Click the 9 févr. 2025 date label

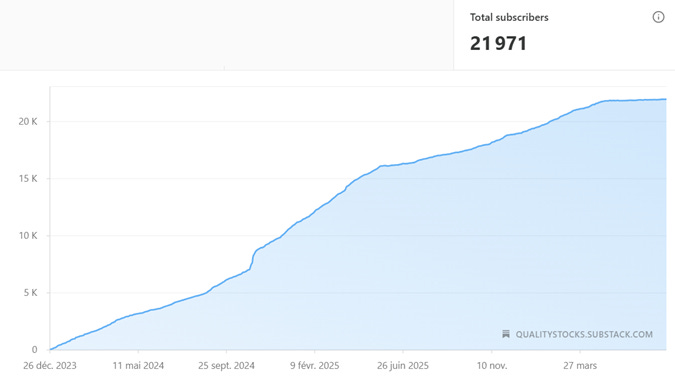point(315,366)
